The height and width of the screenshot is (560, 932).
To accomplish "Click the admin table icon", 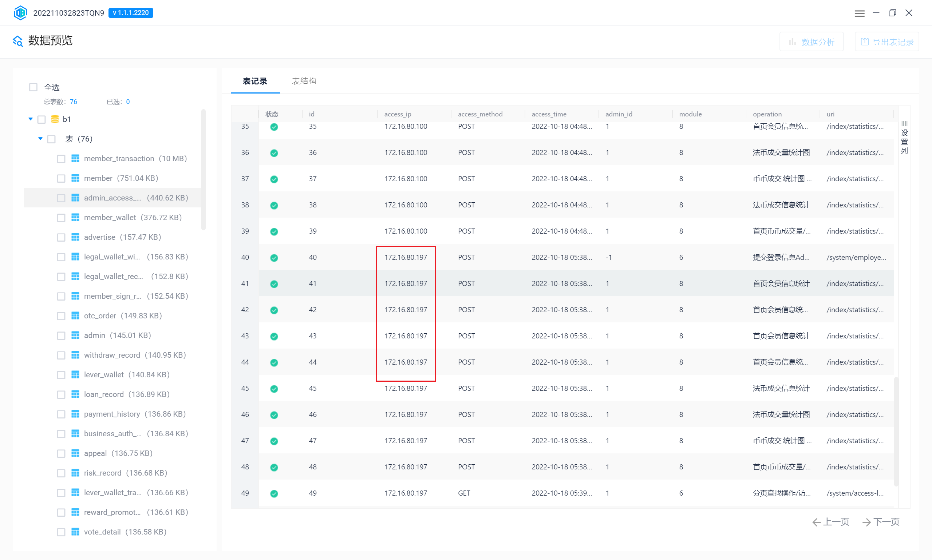I will (75, 335).
